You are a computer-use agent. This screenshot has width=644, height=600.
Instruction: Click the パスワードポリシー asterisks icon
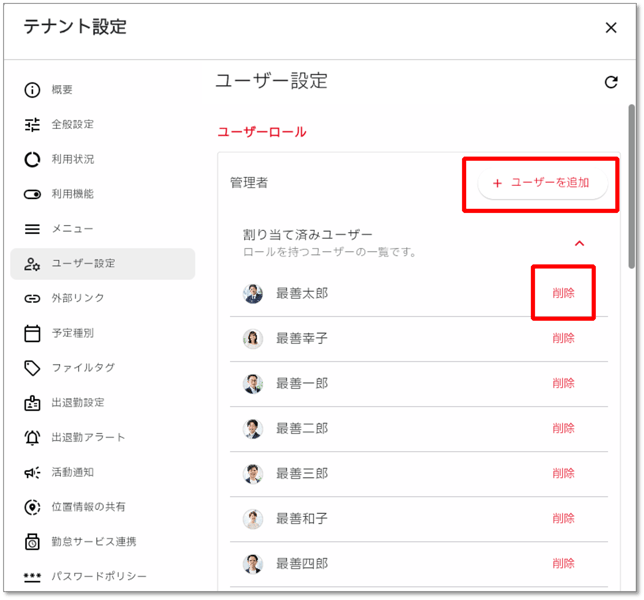(x=32, y=577)
